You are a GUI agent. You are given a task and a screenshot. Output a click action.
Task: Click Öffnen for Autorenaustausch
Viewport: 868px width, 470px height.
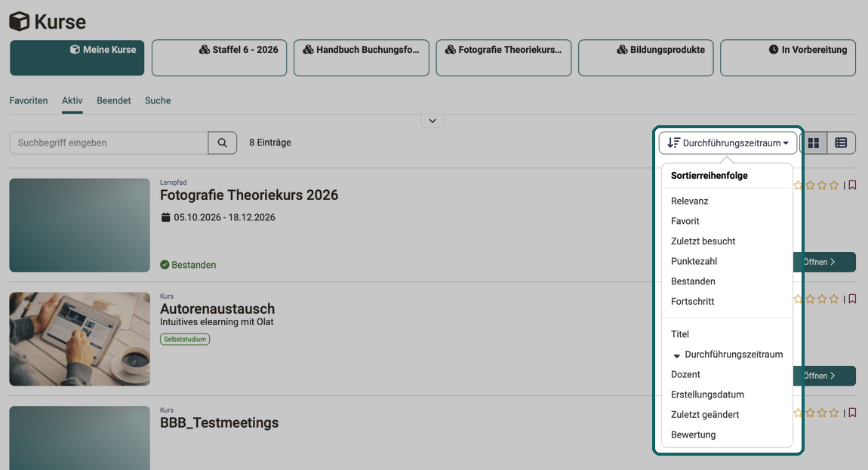824,376
